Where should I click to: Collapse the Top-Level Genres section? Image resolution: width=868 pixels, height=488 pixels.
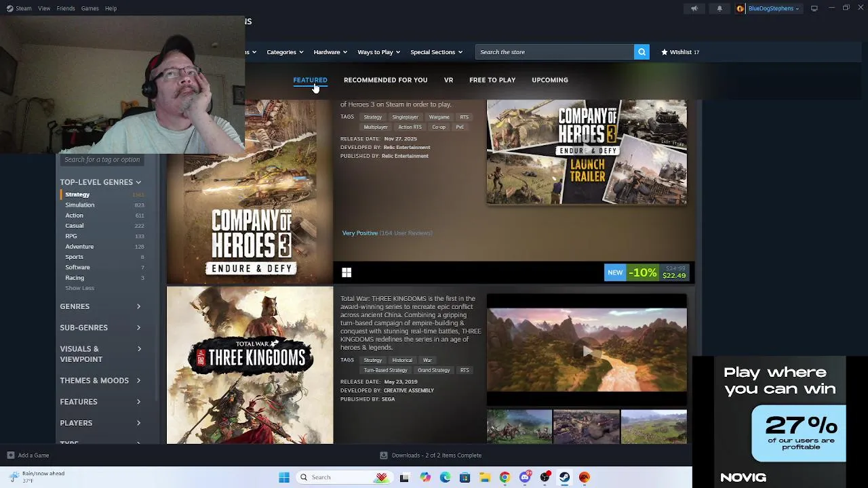100,182
